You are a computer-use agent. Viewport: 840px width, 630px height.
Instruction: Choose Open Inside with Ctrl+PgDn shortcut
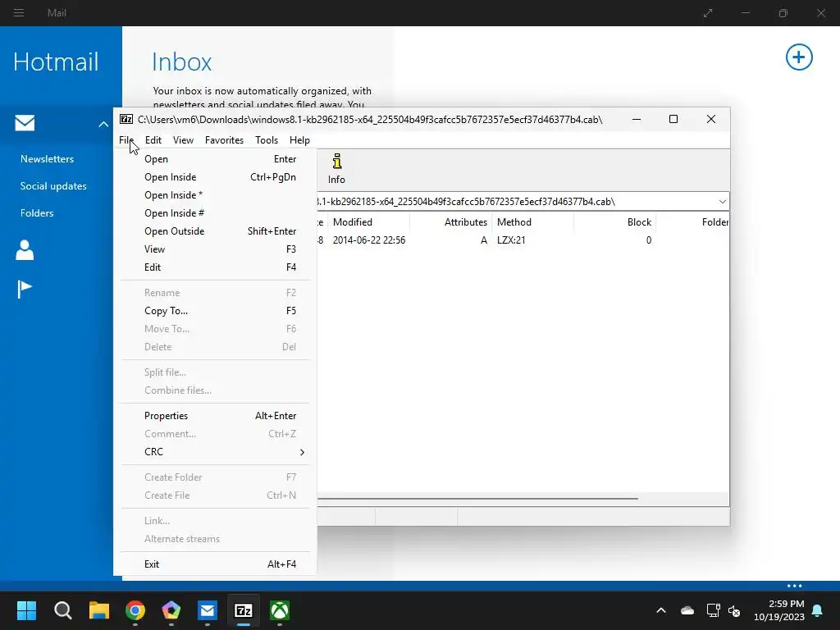point(215,177)
